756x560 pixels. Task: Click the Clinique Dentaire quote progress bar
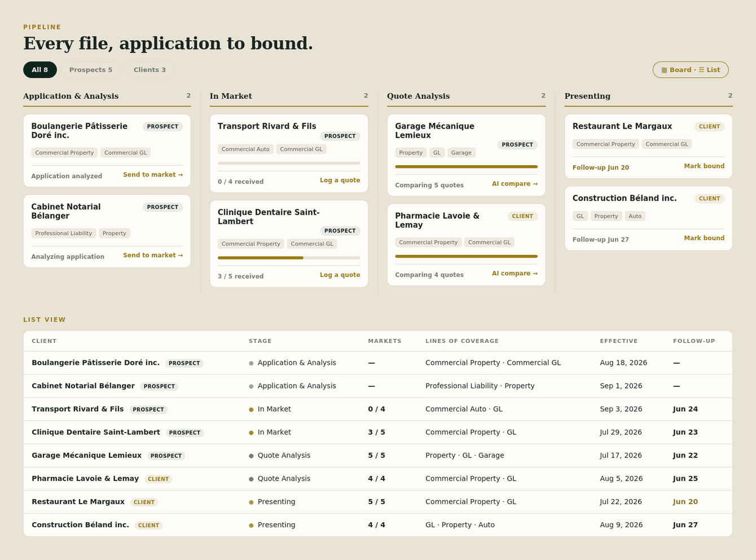[289, 258]
